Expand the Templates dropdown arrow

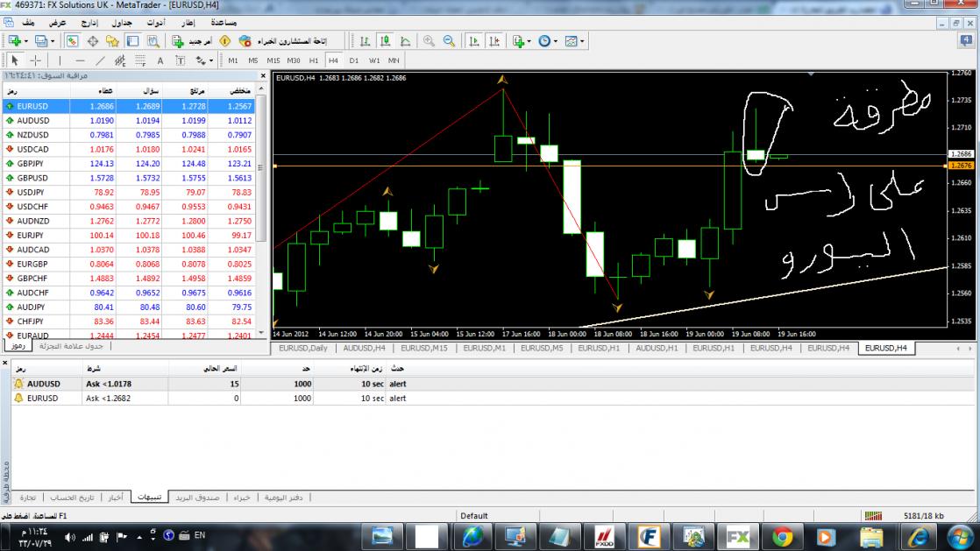(x=582, y=41)
